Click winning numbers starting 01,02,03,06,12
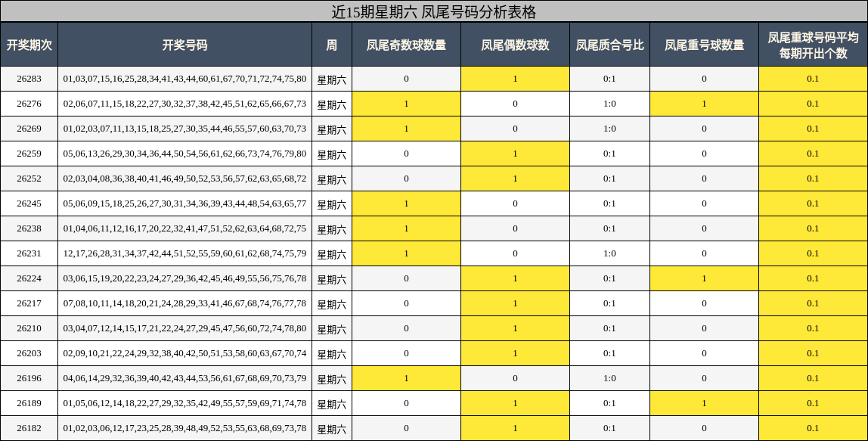868x441 pixels. (x=184, y=427)
